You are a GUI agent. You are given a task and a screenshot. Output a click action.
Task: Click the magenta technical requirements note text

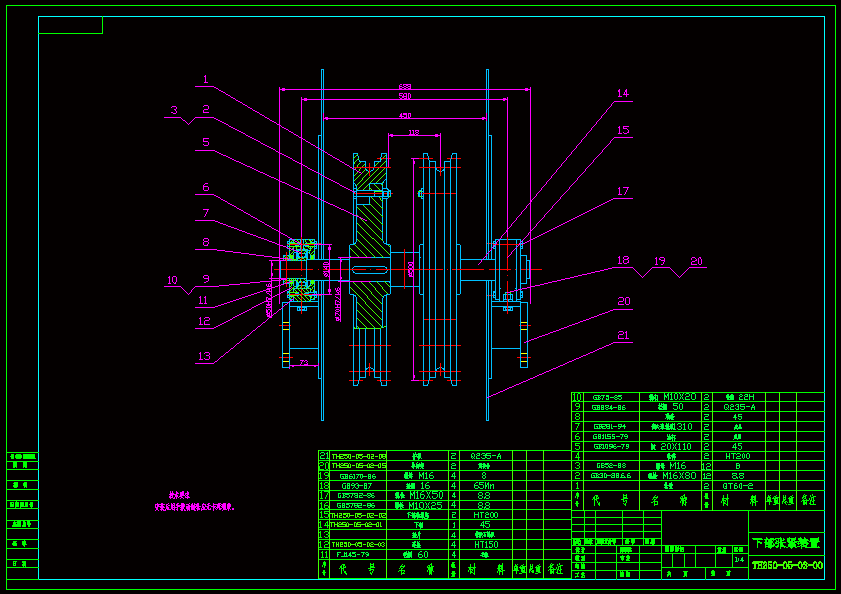coord(194,502)
